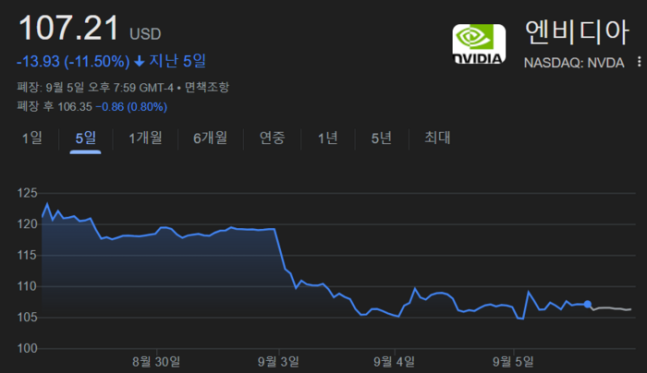This screenshot has width=647, height=373.
Task: Open the 면책조항 disclaimer link
Action: pos(207,87)
